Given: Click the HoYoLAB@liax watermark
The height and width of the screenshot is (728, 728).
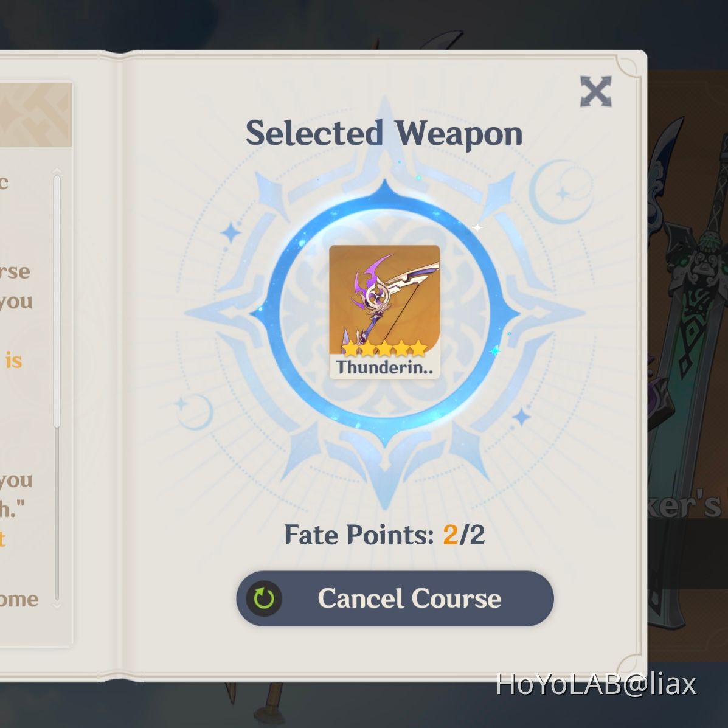Looking at the screenshot, I should (x=596, y=684).
